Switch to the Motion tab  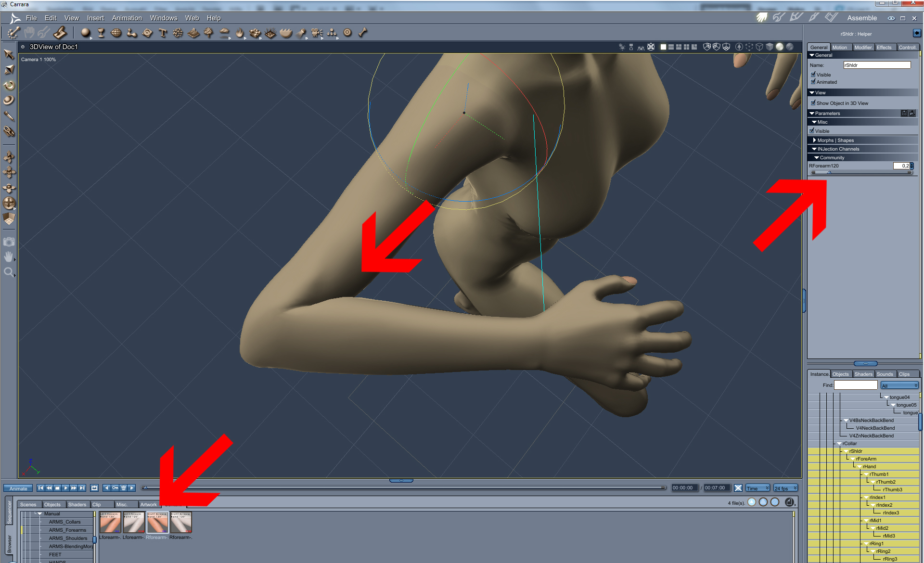coord(840,47)
